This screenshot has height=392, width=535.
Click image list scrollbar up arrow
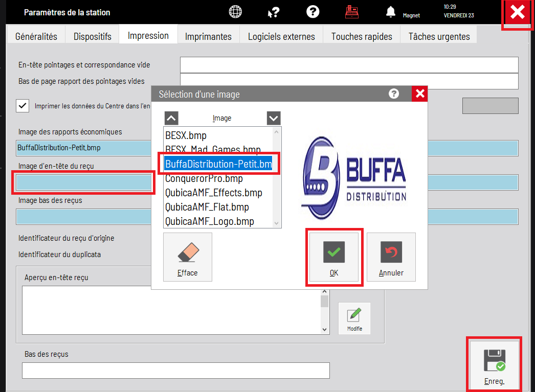pyautogui.click(x=276, y=132)
